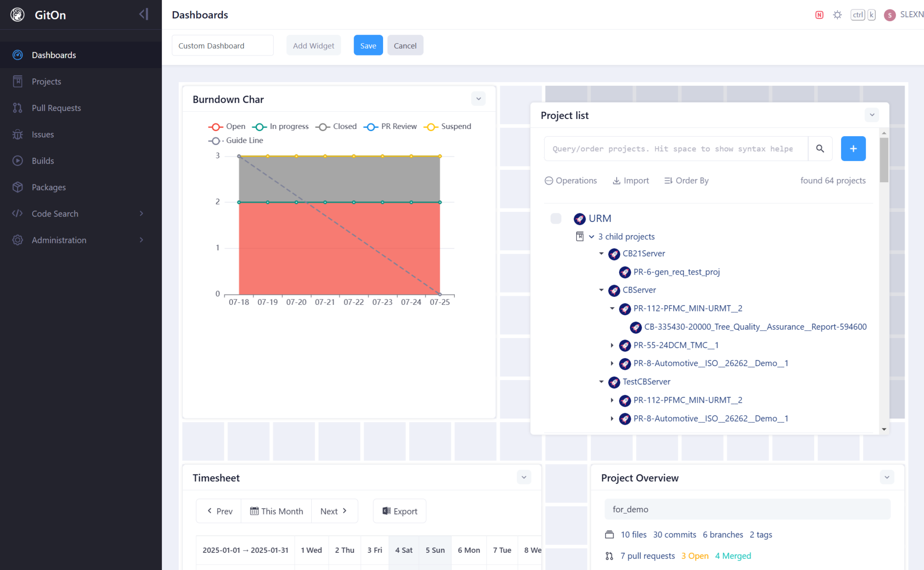Go to Pull Requests in sidebar

pyautogui.click(x=81, y=108)
